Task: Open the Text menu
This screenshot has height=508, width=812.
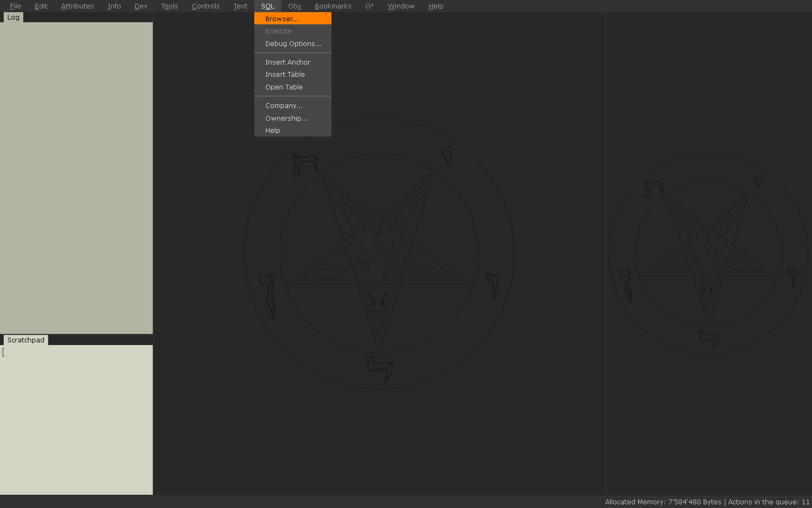Action: coord(240,6)
